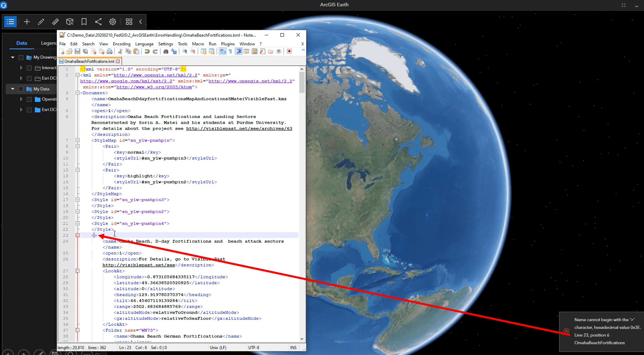Expand the Esri DC folder under My Drawings

(21, 78)
